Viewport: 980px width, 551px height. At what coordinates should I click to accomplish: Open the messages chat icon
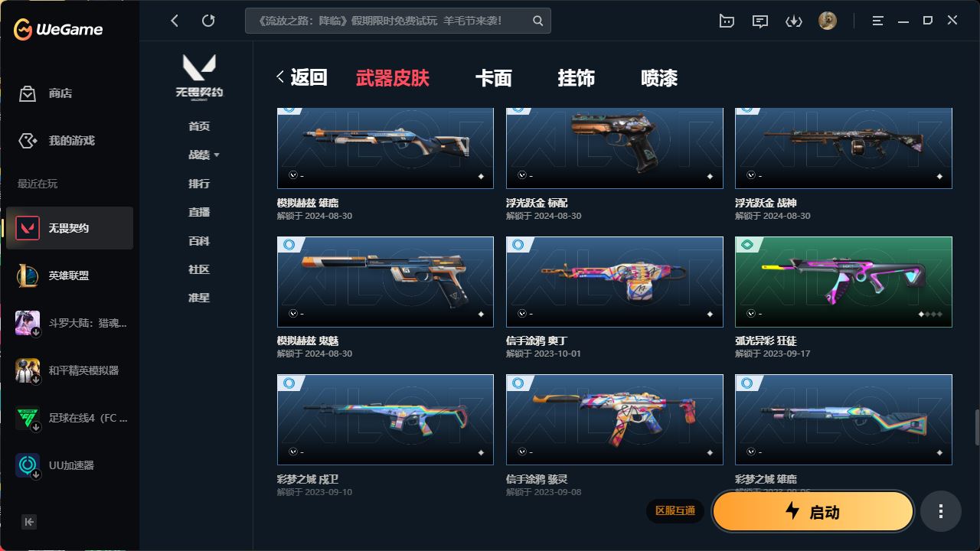(760, 21)
